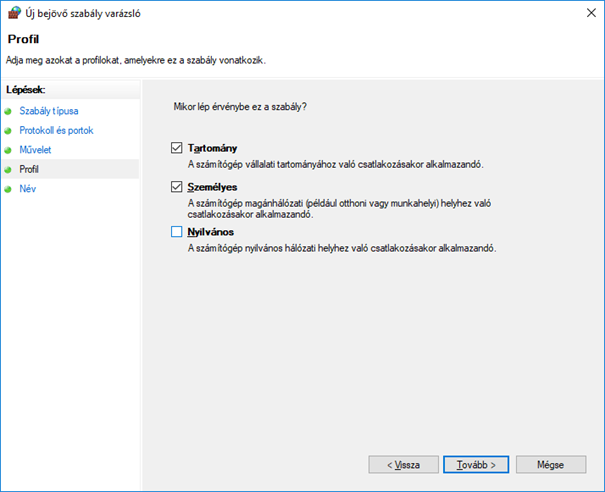
Task: Cancel the wizard with Mégse
Action: pyautogui.click(x=550, y=465)
